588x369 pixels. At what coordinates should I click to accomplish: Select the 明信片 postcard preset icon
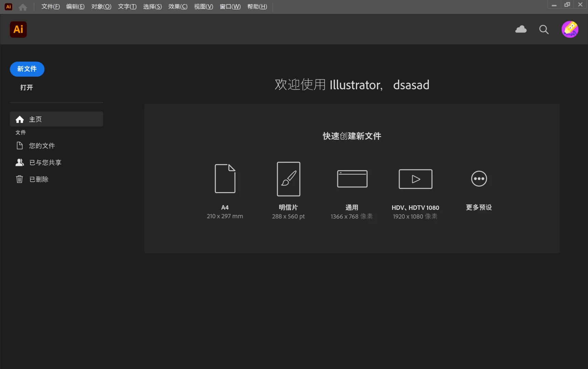click(288, 178)
